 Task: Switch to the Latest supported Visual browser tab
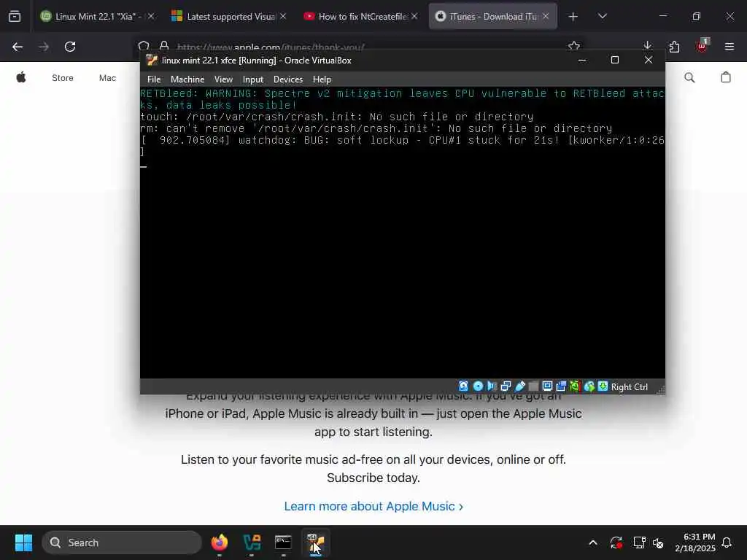click(x=230, y=16)
